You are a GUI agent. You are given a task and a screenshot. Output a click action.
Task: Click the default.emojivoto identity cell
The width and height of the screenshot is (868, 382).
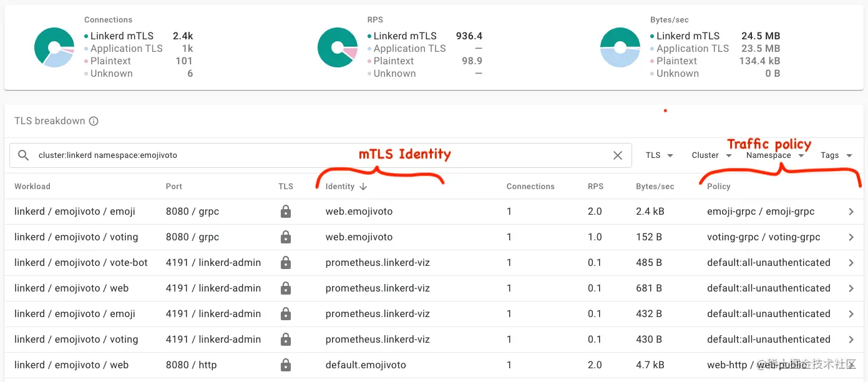point(366,365)
